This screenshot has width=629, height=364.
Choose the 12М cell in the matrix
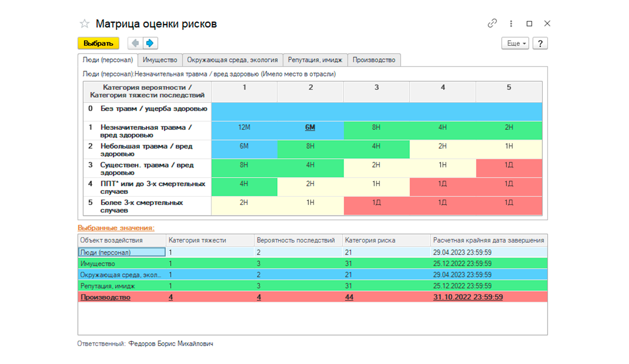pyautogui.click(x=244, y=127)
